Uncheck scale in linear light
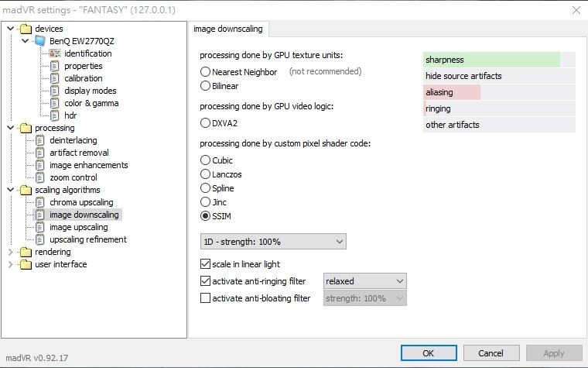 (205, 264)
